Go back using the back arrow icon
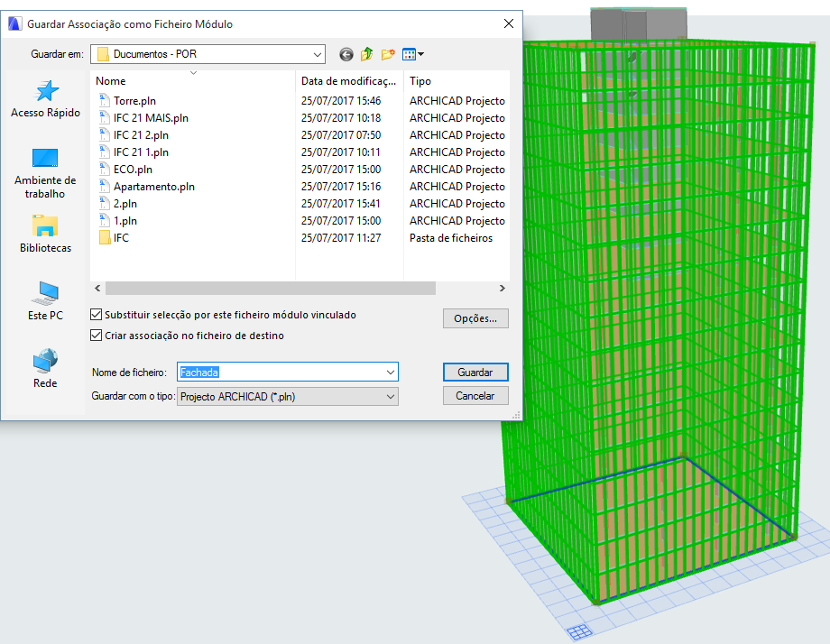This screenshot has height=644, width=830. tap(346, 54)
